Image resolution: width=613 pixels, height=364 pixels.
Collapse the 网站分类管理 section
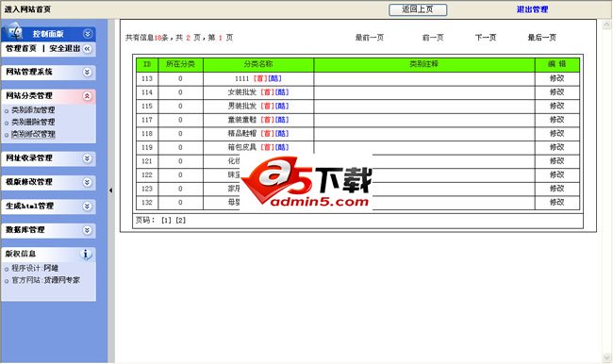[87, 96]
